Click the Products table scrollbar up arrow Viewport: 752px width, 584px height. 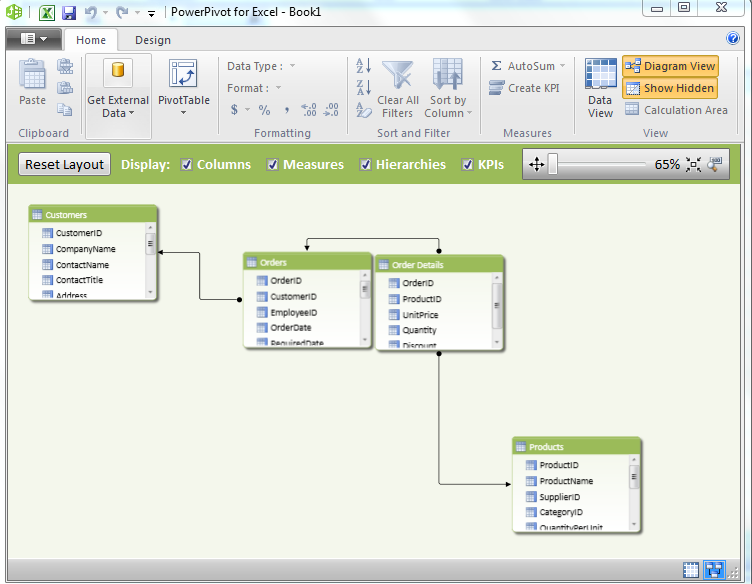[634, 459]
